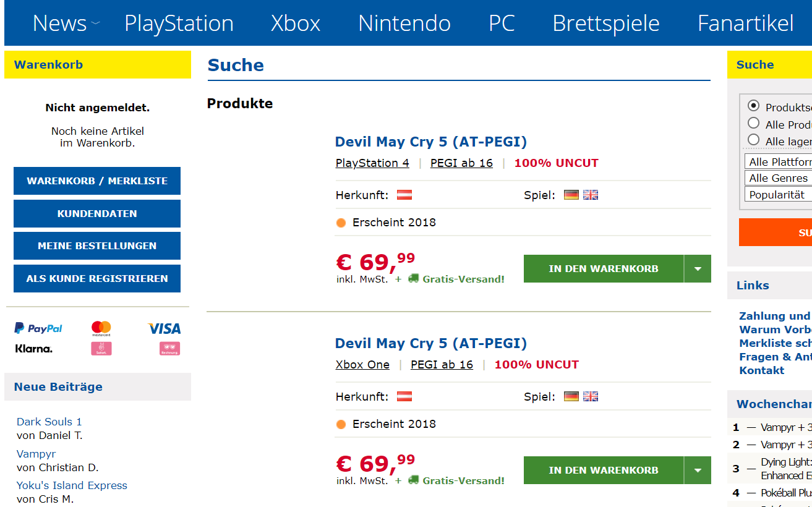This screenshot has height=507, width=812.
Task: Click 'Als Kunde registrieren' button
Action: pyautogui.click(x=97, y=279)
